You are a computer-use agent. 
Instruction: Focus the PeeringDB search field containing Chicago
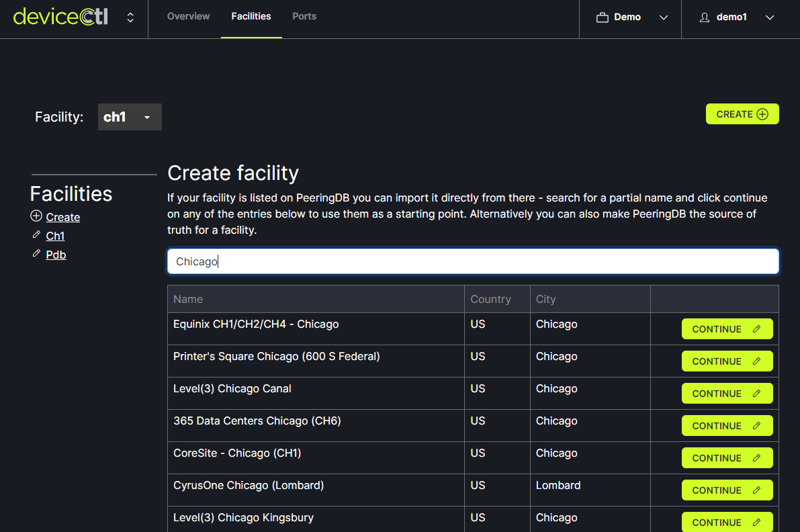(473, 261)
